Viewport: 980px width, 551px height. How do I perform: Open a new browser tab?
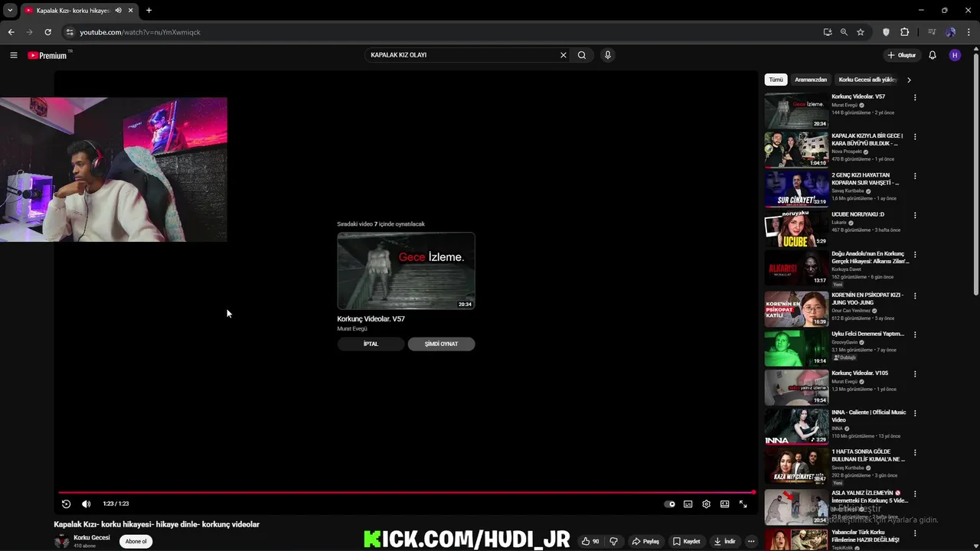pos(149,11)
